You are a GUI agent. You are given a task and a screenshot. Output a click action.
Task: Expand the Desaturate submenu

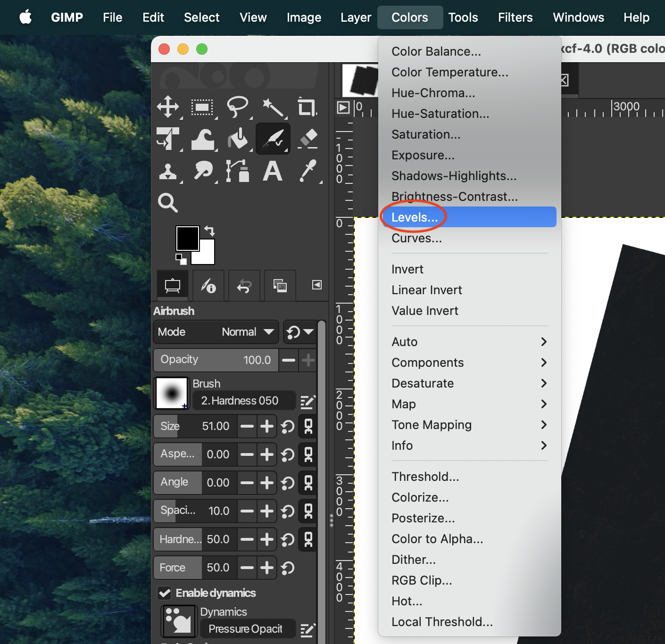[470, 383]
